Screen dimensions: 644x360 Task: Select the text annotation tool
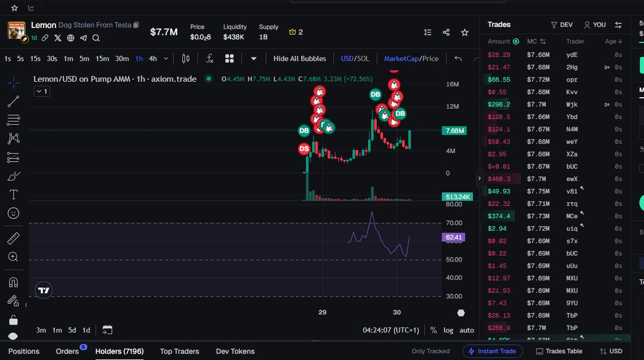coord(14,195)
